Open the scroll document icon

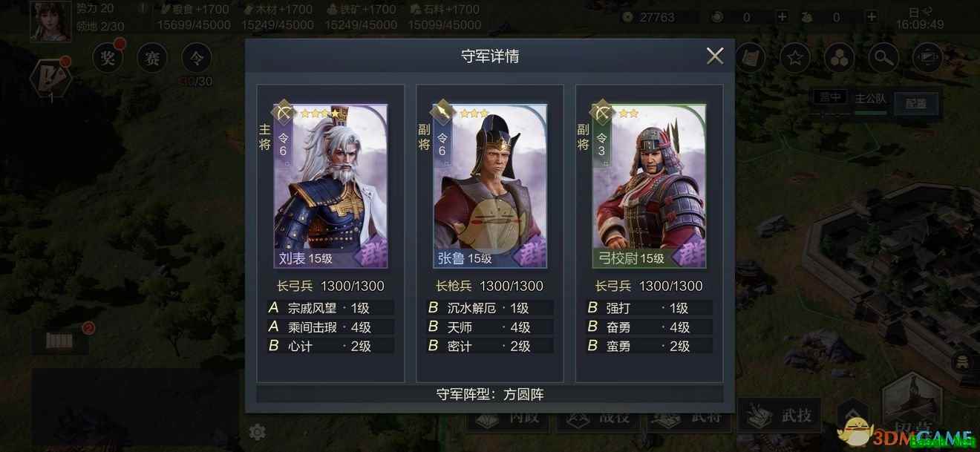coord(751,58)
